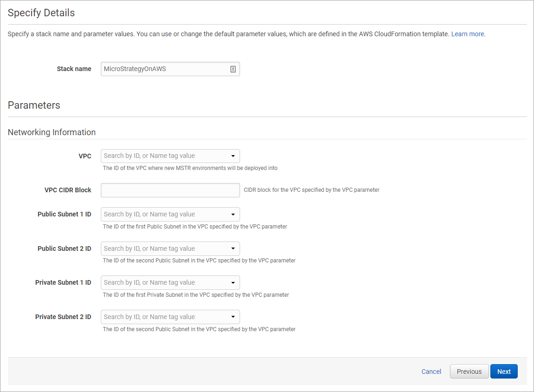
Task: Click inside Private Subnet 1 ID search field
Action: coord(150,283)
